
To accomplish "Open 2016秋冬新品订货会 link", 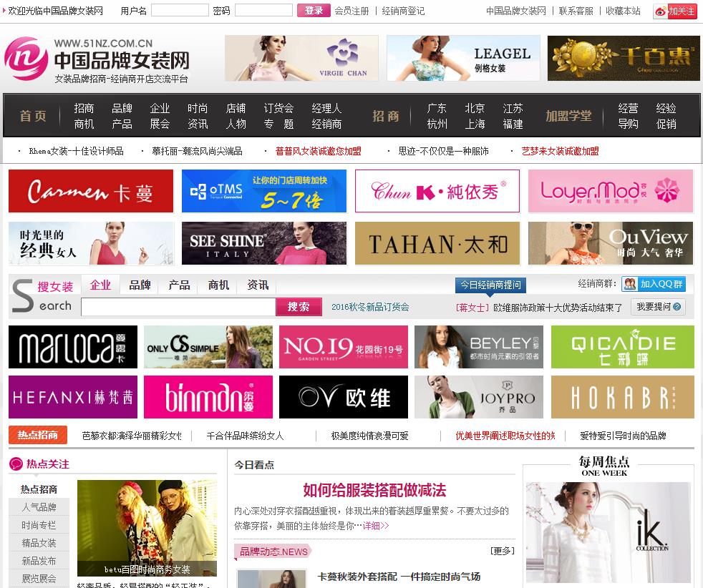I will [x=370, y=307].
